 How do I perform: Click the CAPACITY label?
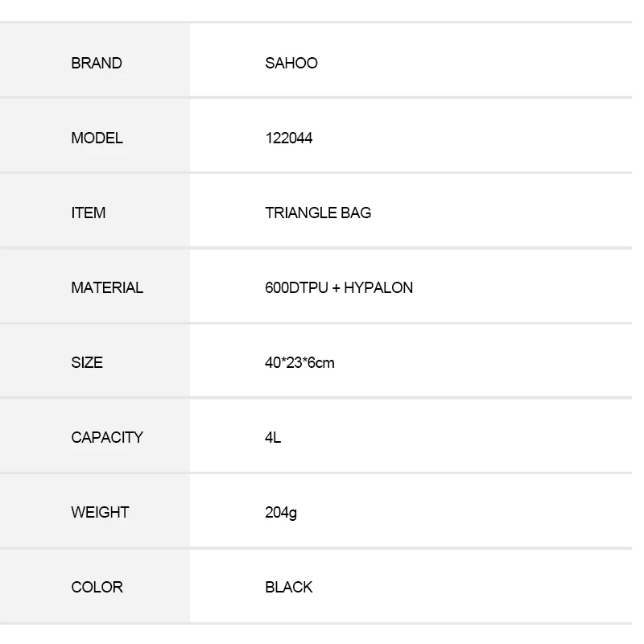pyautogui.click(x=107, y=438)
